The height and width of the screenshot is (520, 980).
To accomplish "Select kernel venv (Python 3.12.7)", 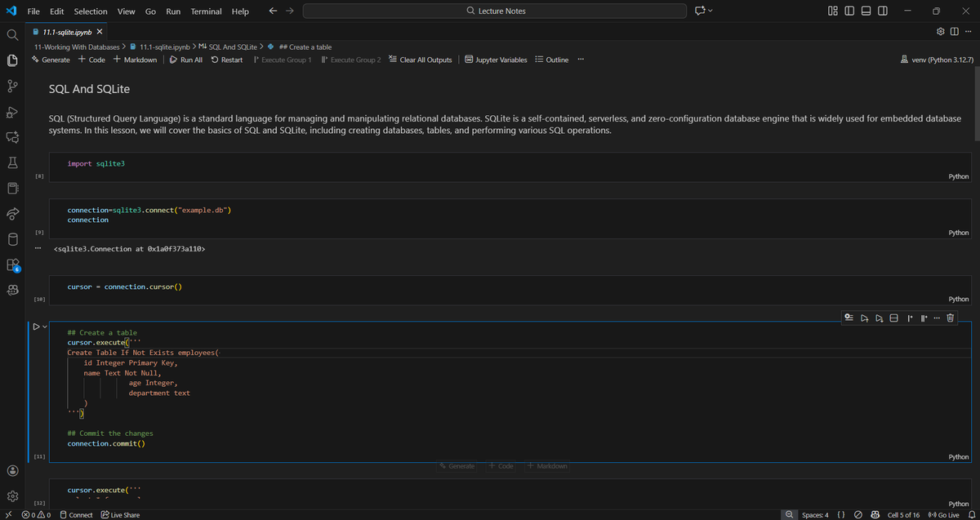I will tap(938, 60).
